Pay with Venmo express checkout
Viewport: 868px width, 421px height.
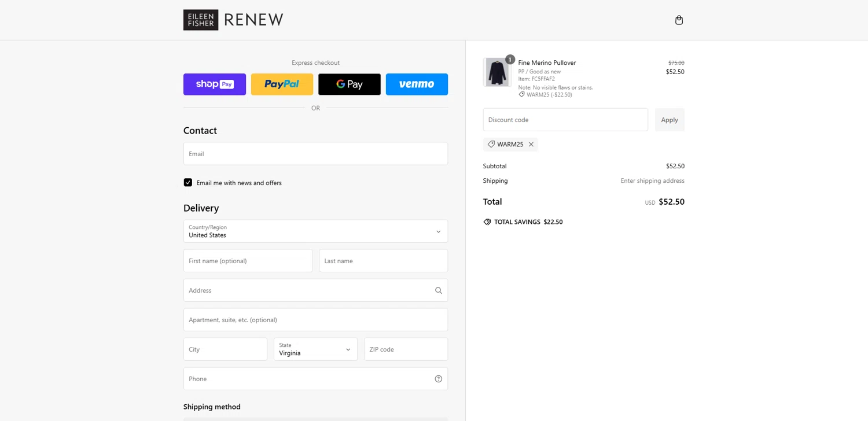click(x=417, y=84)
